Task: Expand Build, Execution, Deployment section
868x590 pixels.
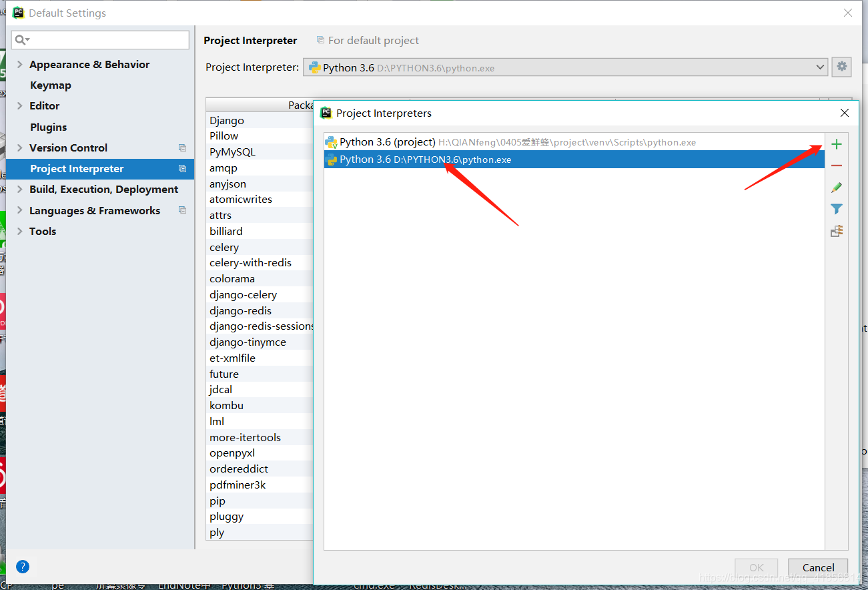Action: [20, 190]
